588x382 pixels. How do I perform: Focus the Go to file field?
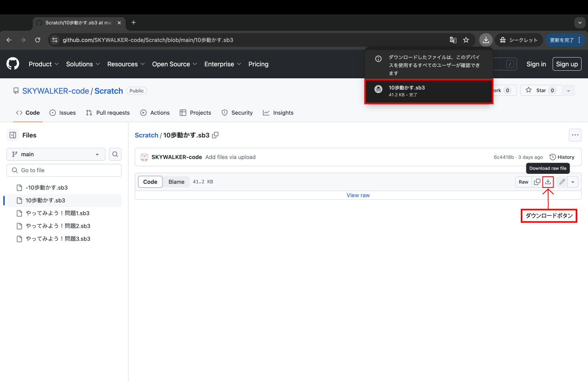click(64, 170)
